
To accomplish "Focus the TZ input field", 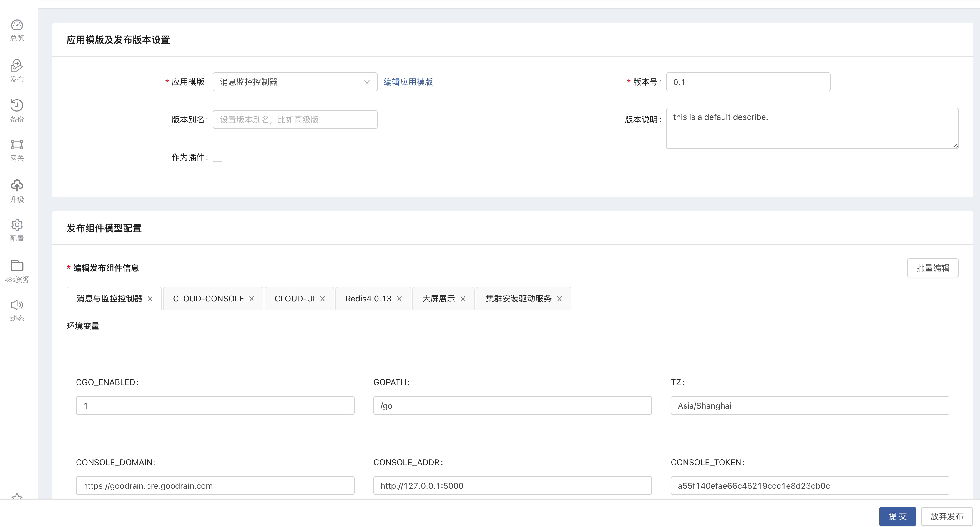I will [x=810, y=406].
